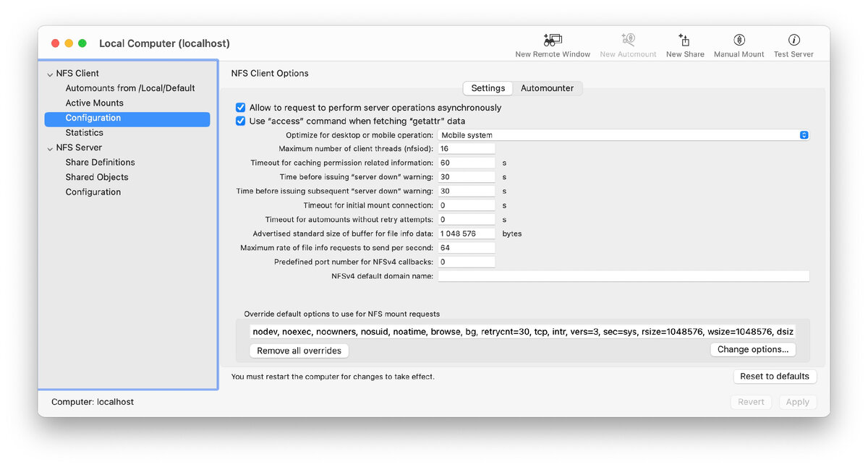This screenshot has height=467, width=868.
Task: Click the New Share toolbar icon
Action: pyautogui.click(x=684, y=40)
